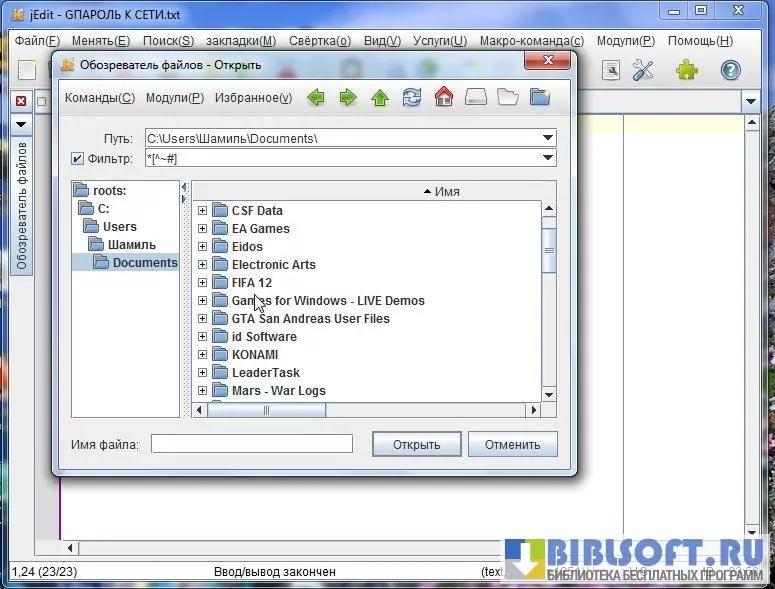Go to the home directory icon
Screen dimensions: 775x589
point(444,98)
